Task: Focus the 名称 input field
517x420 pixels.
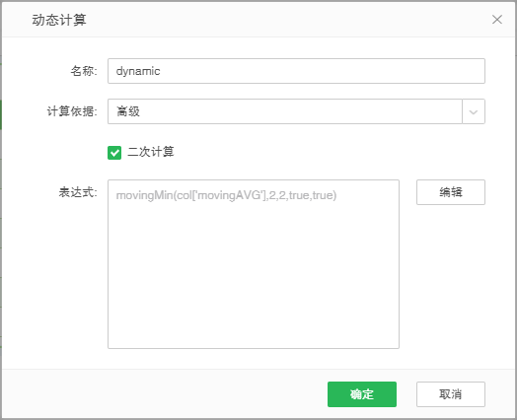Action: (296, 71)
